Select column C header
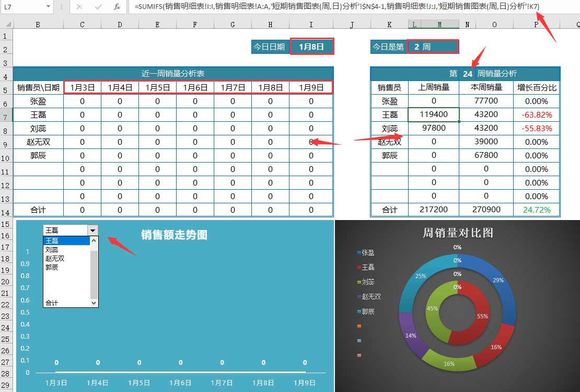 [x=82, y=25]
